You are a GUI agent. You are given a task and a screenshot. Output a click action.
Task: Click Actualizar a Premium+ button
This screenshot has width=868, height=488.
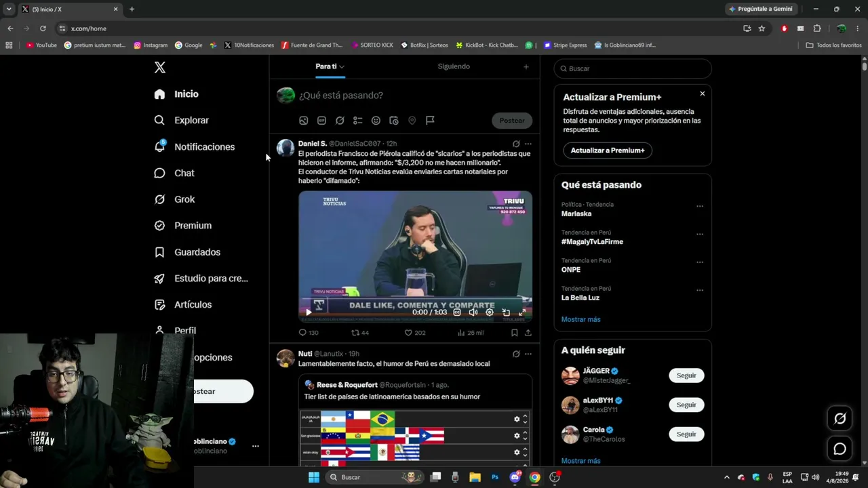pos(608,150)
